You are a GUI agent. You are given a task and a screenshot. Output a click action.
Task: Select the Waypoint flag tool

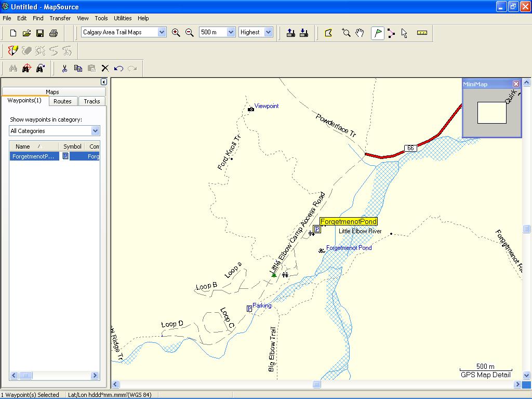point(378,33)
